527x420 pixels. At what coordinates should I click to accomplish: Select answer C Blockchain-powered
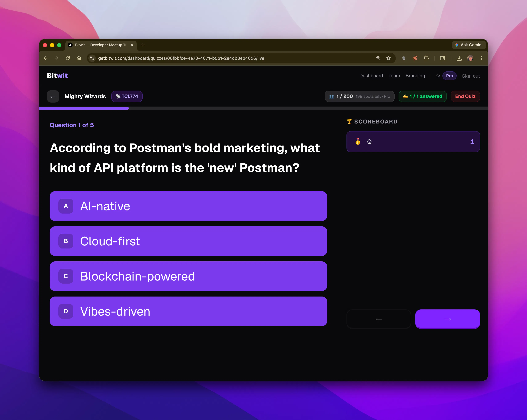[x=188, y=276]
